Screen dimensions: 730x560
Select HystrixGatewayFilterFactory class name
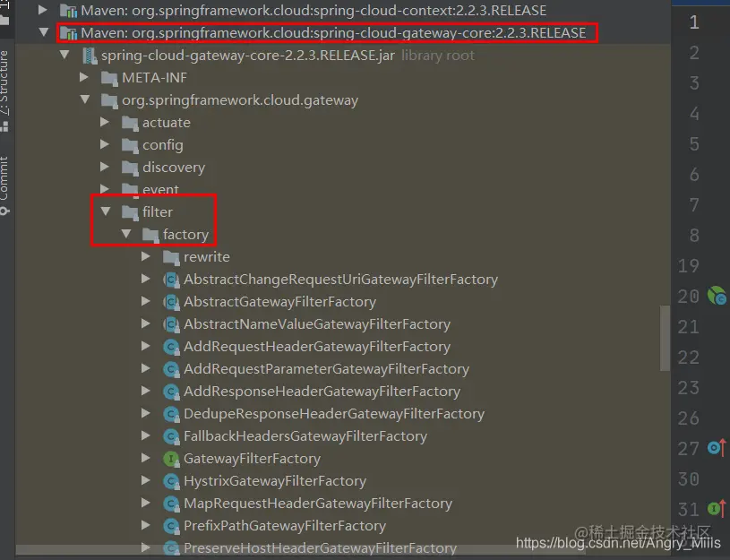click(275, 480)
